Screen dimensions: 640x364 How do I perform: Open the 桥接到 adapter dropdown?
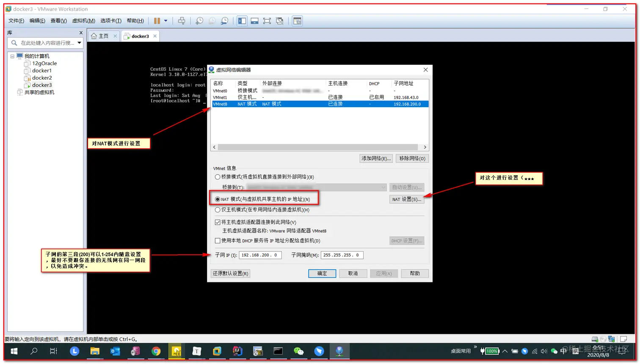pyautogui.click(x=316, y=188)
